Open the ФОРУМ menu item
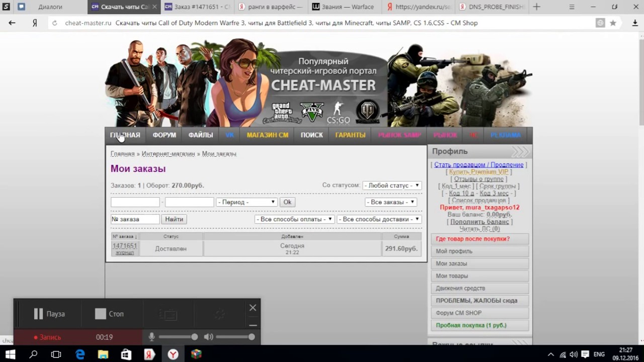 [165, 135]
